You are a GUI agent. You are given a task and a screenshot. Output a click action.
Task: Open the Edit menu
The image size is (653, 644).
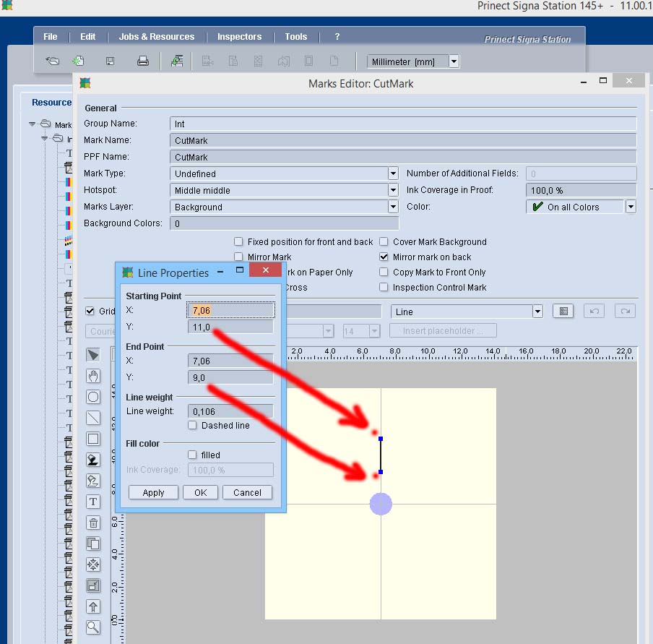88,37
